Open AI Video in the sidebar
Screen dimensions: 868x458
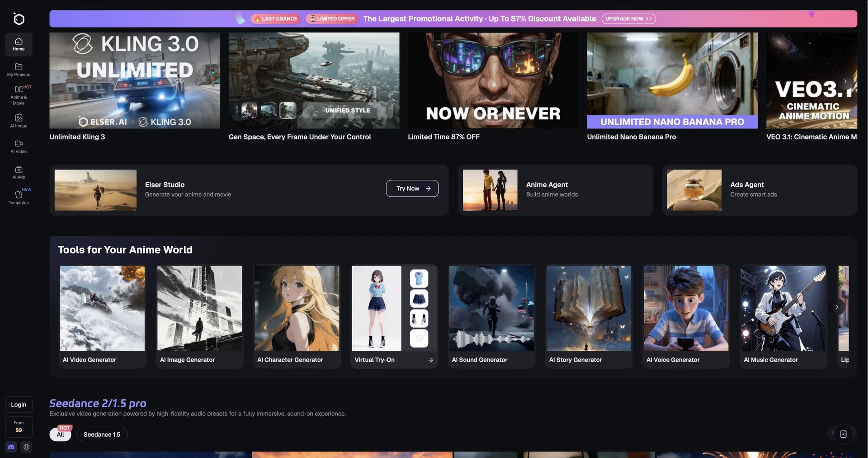pyautogui.click(x=19, y=147)
